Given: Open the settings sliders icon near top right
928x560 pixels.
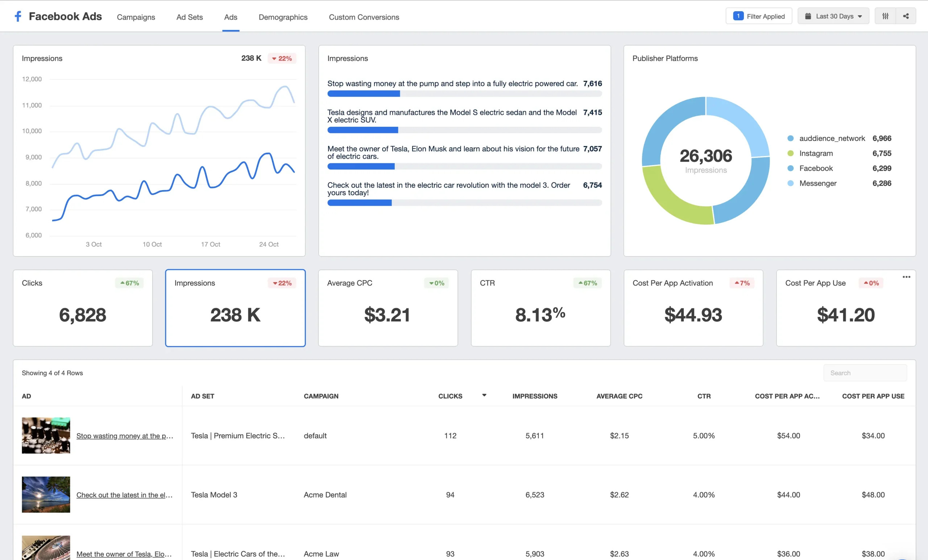Looking at the screenshot, I should tap(886, 16).
